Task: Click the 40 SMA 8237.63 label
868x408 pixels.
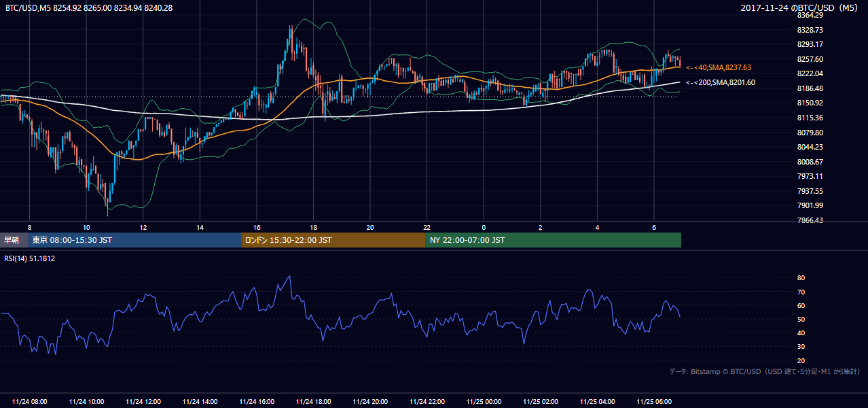Action: (719, 67)
